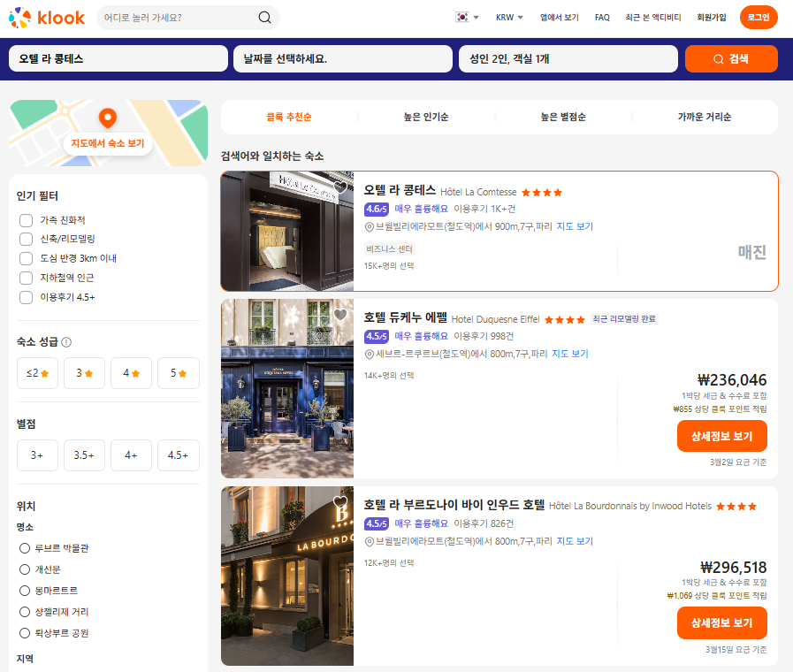Open the '앱에서 보기' menu item
The image size is (793, 672).
click(x=559, y=17)
